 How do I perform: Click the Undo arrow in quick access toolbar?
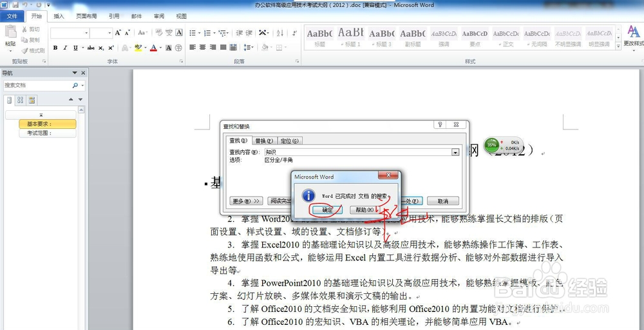point(26,5)
